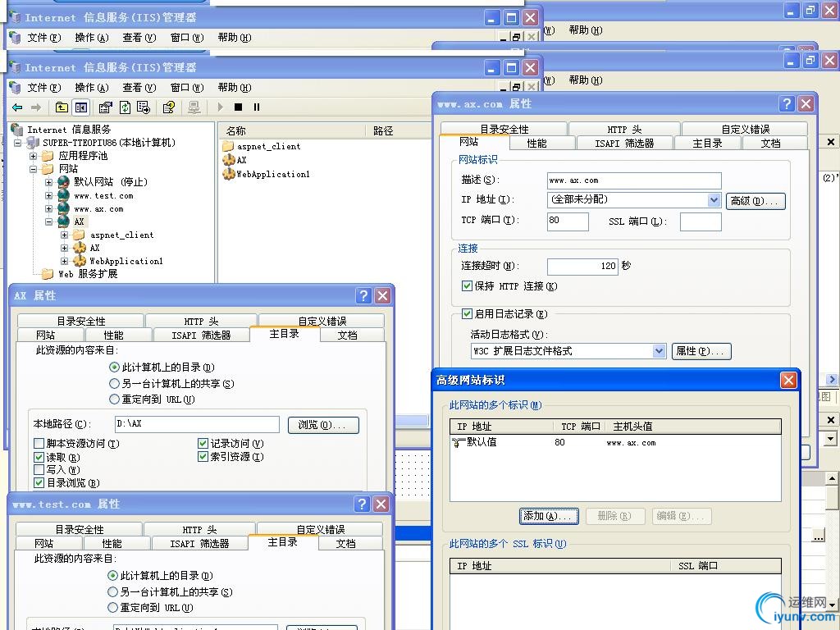Select the www.test.com globe icon in tree

coord(64,195)
